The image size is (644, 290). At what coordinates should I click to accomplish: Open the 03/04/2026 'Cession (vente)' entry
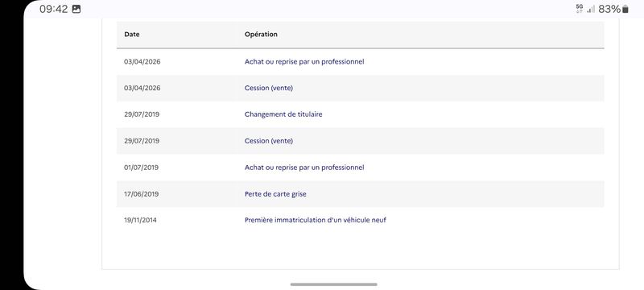tap(269, 88)
